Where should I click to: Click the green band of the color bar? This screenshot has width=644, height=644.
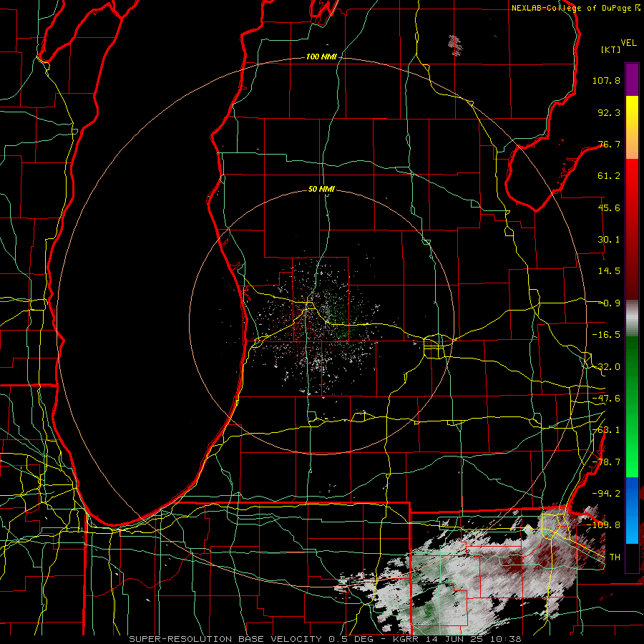point(632,406)
